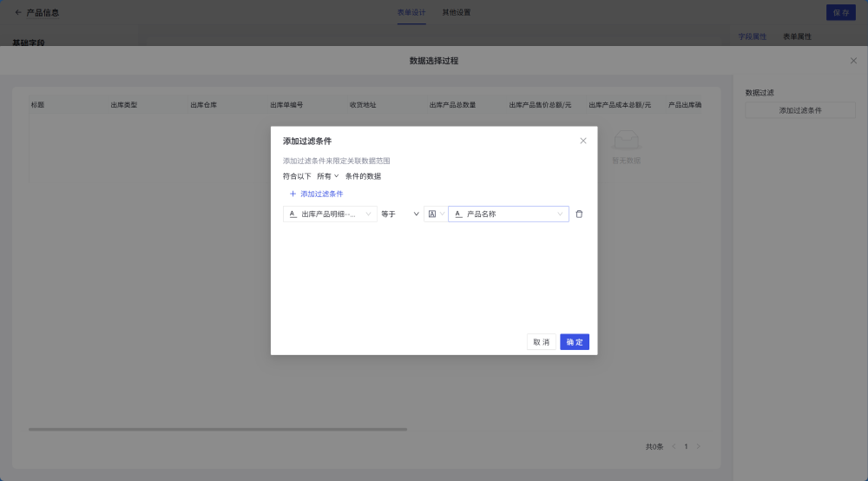868x481 pixels.
Task: Open the 表单属性 tab
Action: tap(797, 37)
